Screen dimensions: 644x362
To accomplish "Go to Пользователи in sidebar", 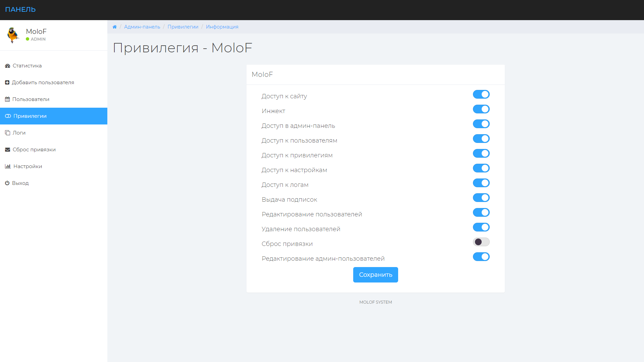I will (54, 99).
